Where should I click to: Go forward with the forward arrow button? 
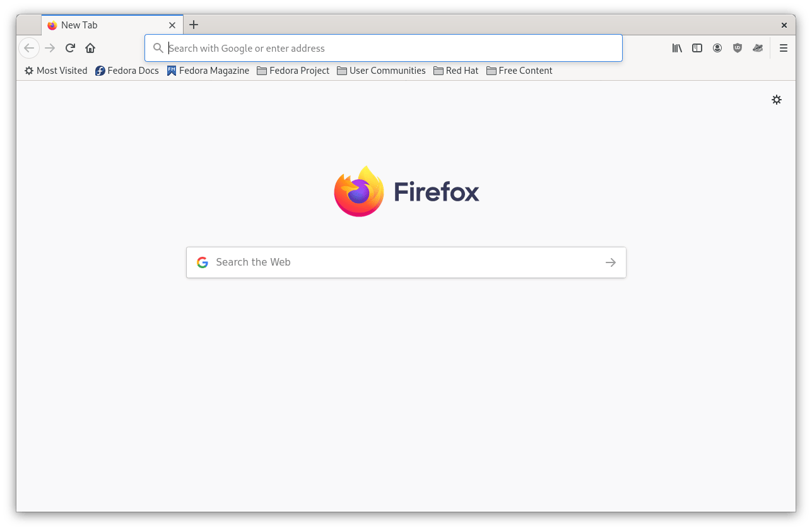click(x=50, y=48)
